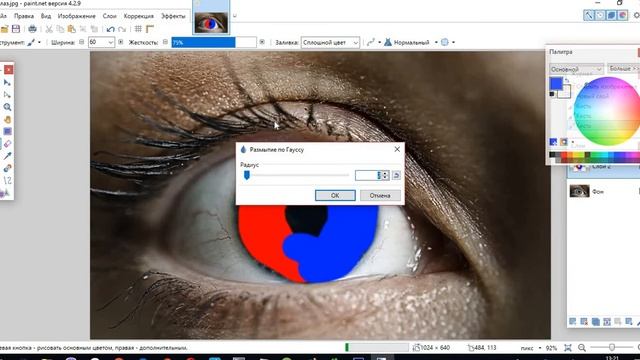640x360 pixels.
Task: Close the Gaussian Blur dialog with X
Action: coord(397,149)
